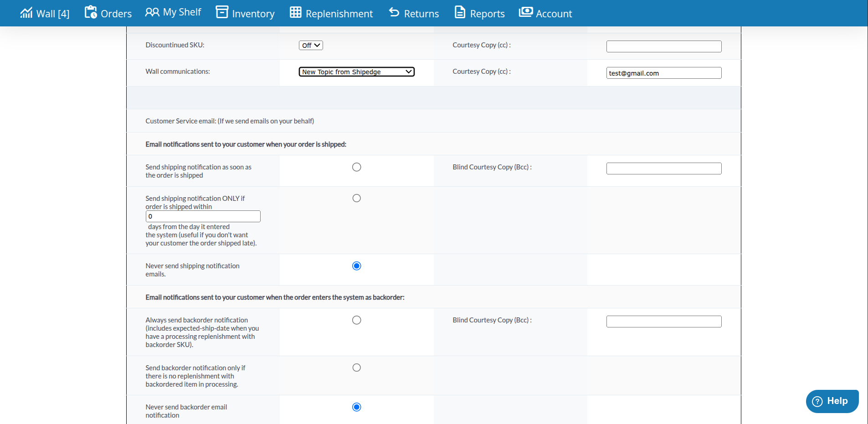Click the Wall chart icon
Image resolution: width=868 pixels, height=424 pixels.
[x=26, y=13]
